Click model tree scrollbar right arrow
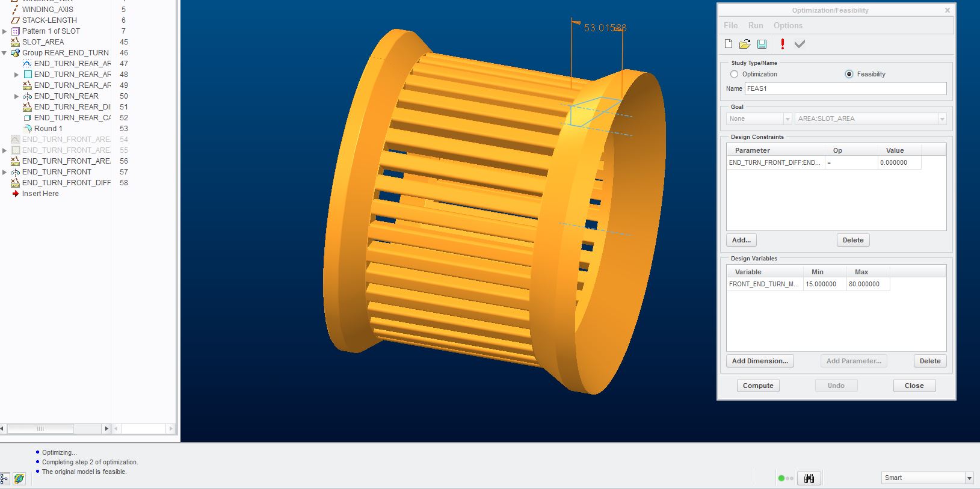Image resolution: width=980 pixels, height=489 pixels. point(106,429)
